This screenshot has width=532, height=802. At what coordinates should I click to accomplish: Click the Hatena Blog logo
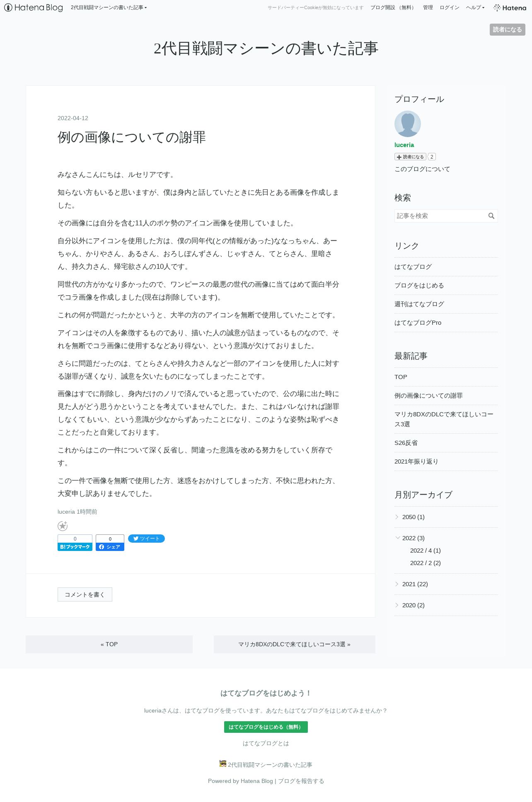coord(34,7)
